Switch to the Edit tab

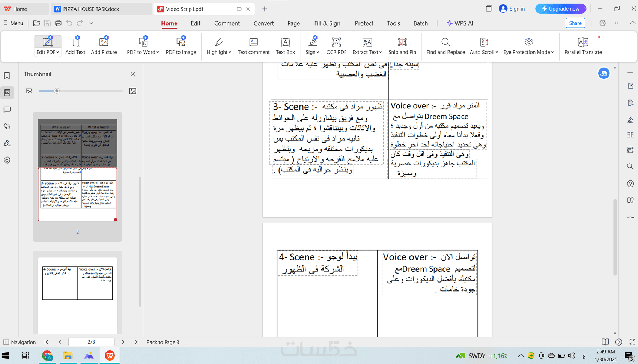pyautogui.click(x=196, y=23)
